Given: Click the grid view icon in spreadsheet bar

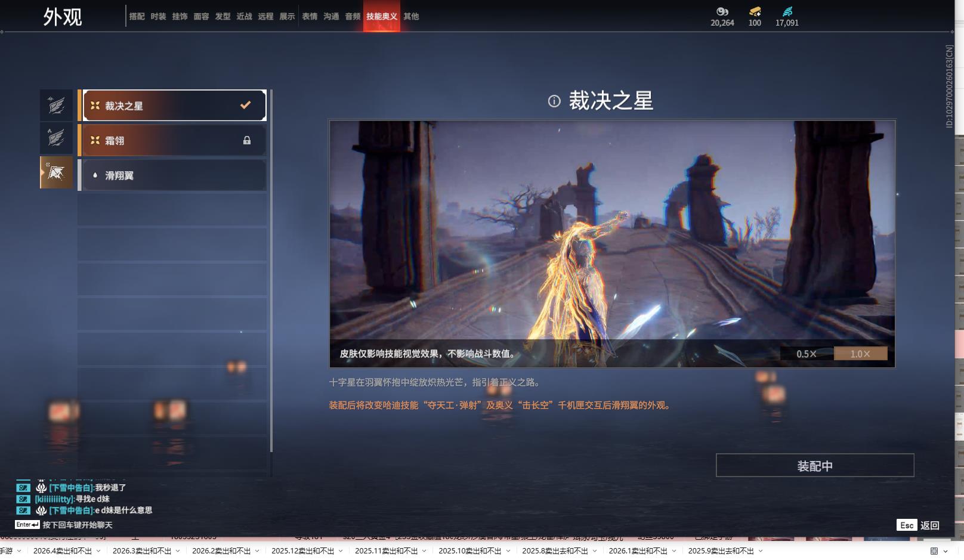Looking at the screenshot, I should tap(934, 551).
